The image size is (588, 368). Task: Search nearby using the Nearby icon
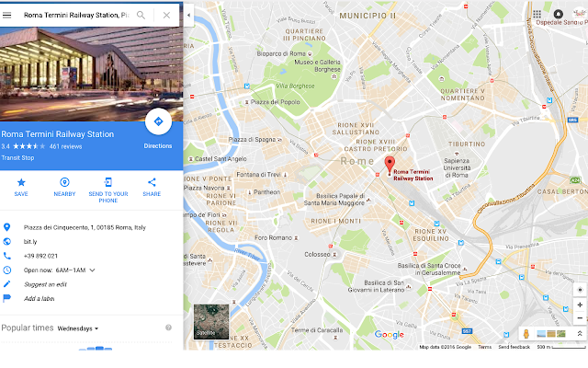[x=64, y=182]
